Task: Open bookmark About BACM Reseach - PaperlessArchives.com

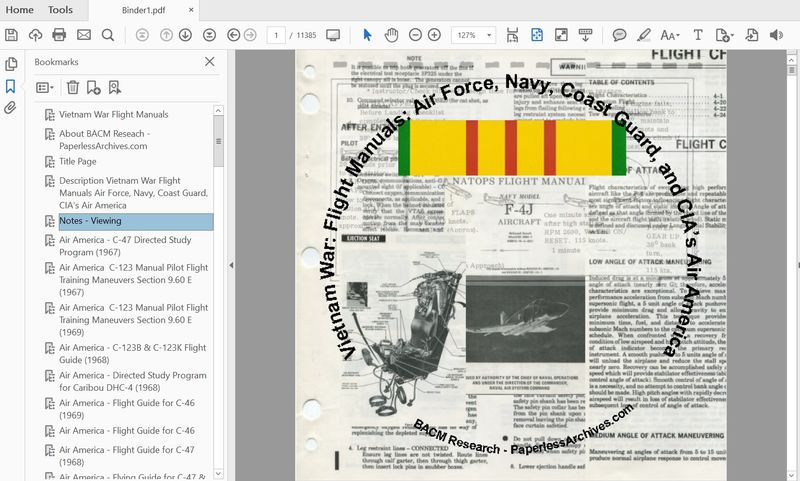Action: click(x=104, y=140)
